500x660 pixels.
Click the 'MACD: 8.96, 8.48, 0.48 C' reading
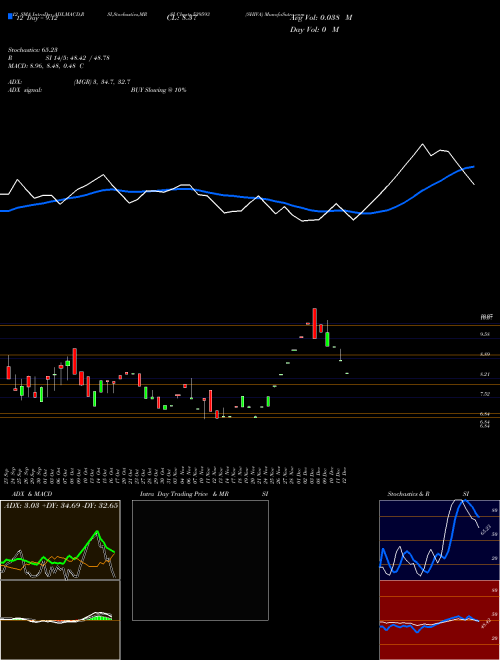(46, 66)
